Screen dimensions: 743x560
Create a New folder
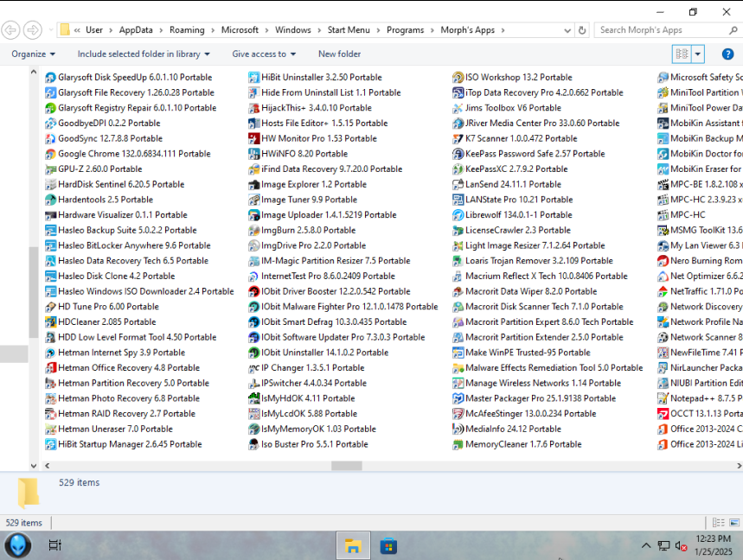click(x=339, y=54)
